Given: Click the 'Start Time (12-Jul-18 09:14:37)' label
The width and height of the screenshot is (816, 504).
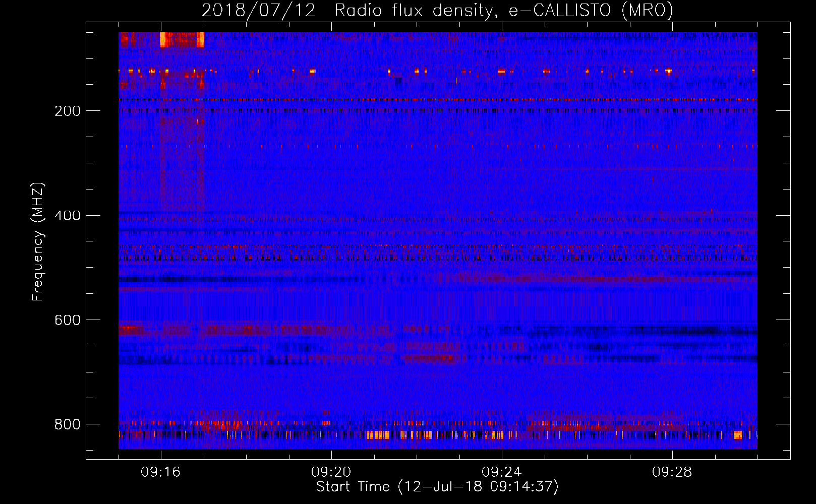Looking at the screenshot, I should [x=437, y=487].
